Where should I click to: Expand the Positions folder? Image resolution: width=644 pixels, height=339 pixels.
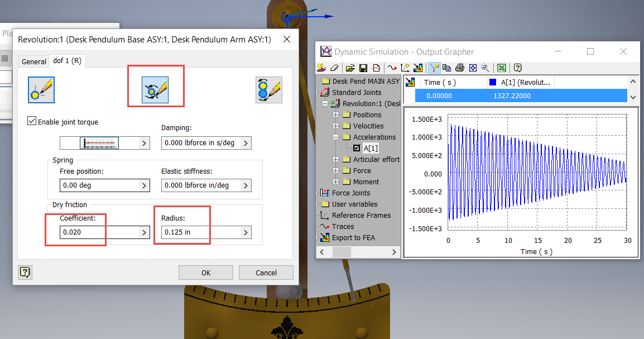coord(335,114)
